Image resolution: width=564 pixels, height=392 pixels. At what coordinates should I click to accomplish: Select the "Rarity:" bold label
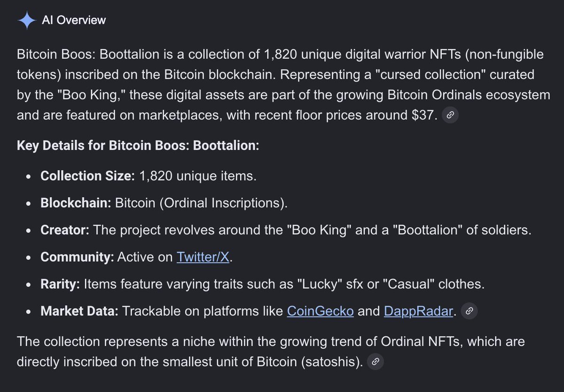pyautogui.click(x=60, y=284)
